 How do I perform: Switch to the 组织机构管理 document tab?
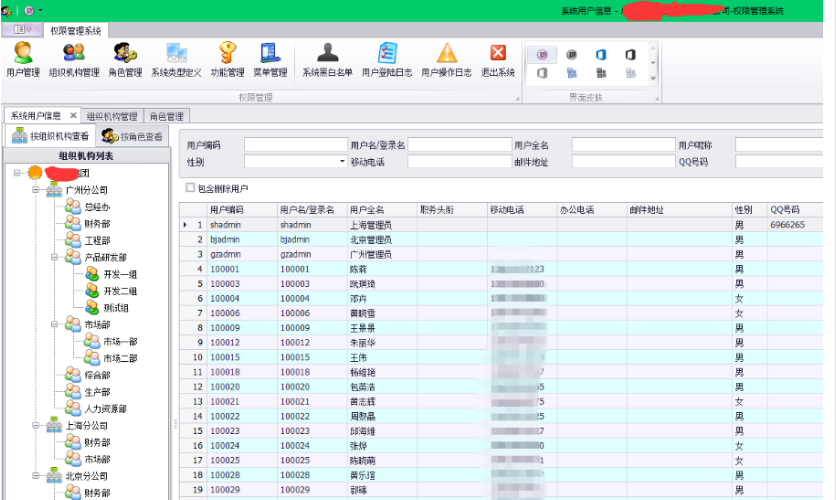click(x=111, y=116)
